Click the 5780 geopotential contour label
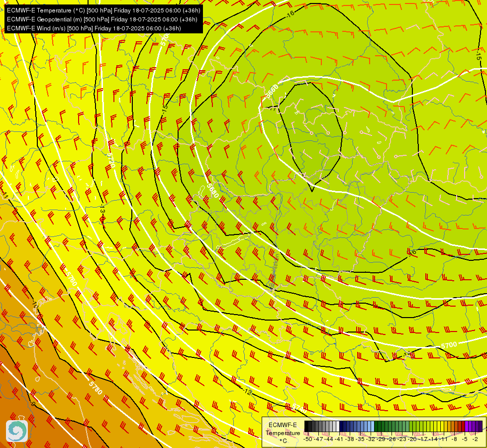 [96, 388]
